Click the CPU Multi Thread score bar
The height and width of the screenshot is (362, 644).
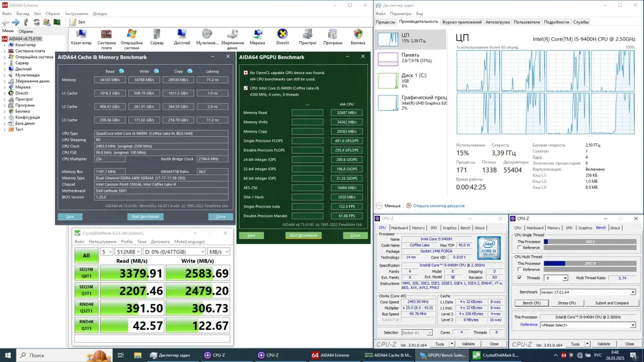coord(589,263)
